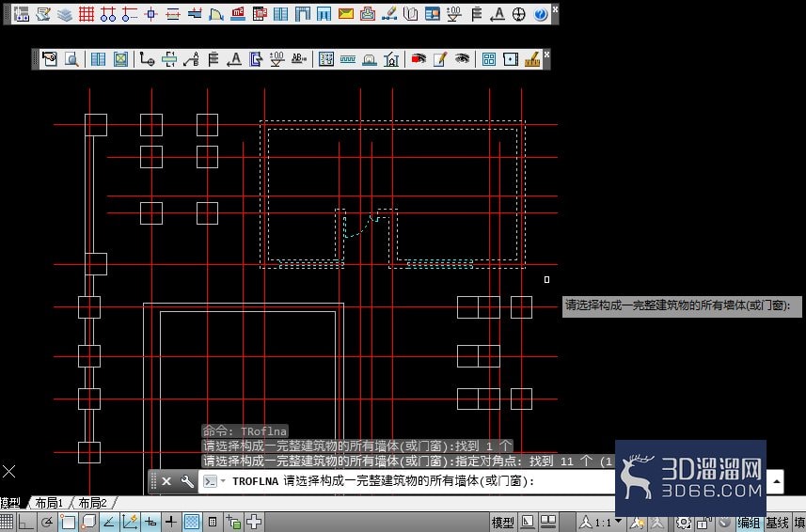Toggle grid display in status bar
Screen dimensions: 806x532
tap(7, 523)
